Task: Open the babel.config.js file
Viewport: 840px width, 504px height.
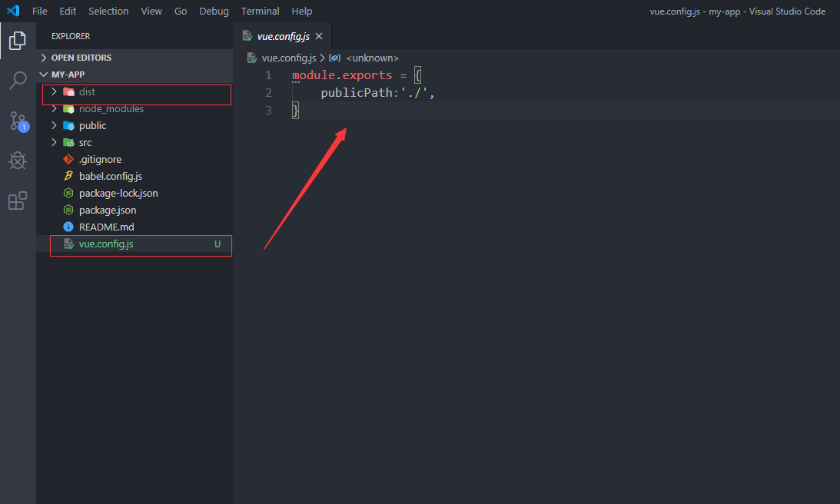Action: click(x=111, y=176)
